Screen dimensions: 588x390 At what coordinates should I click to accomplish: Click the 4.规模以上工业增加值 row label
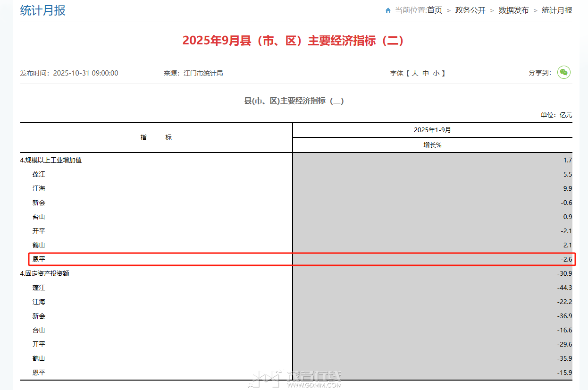pyautogui.click(x=51, y=160)
